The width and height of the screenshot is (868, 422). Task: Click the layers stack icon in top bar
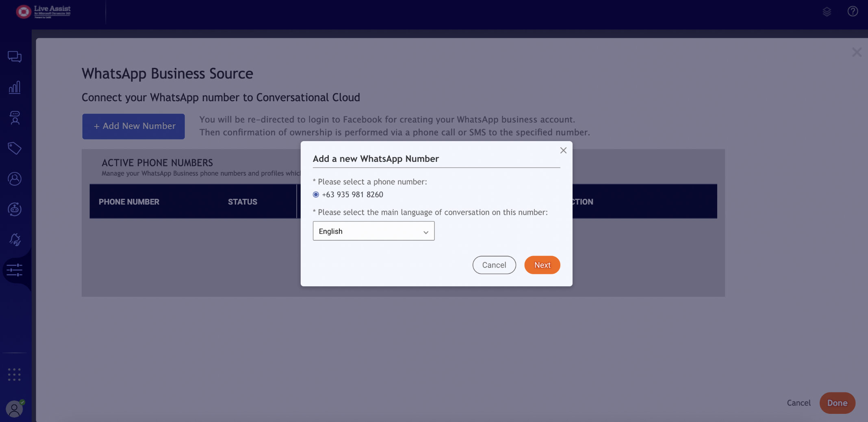[x=827, y=11]
